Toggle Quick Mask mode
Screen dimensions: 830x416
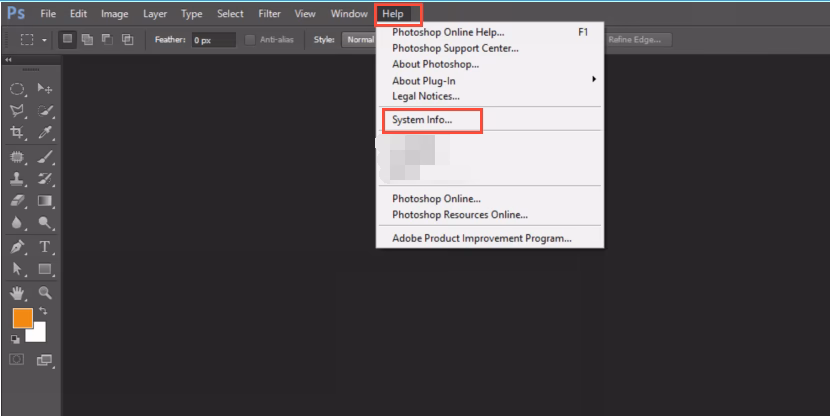17,360
